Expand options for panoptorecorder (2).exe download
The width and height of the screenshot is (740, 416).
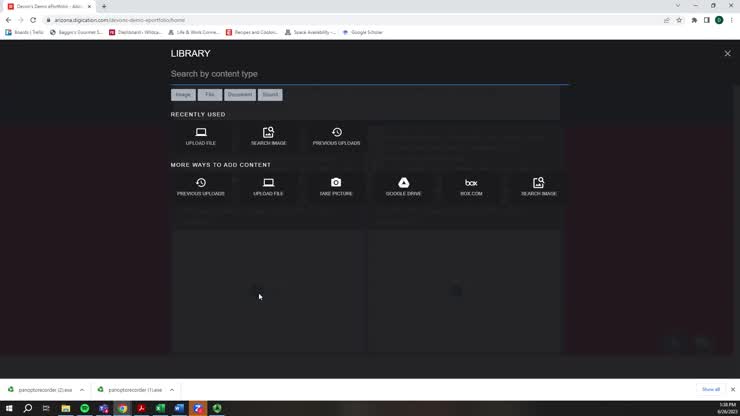pos(82,390)
